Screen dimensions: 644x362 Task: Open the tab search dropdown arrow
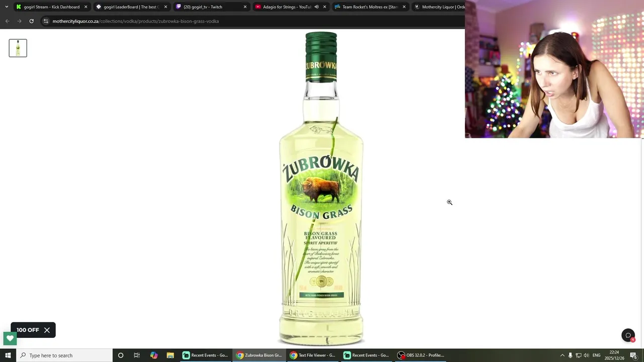coord(7,7)
